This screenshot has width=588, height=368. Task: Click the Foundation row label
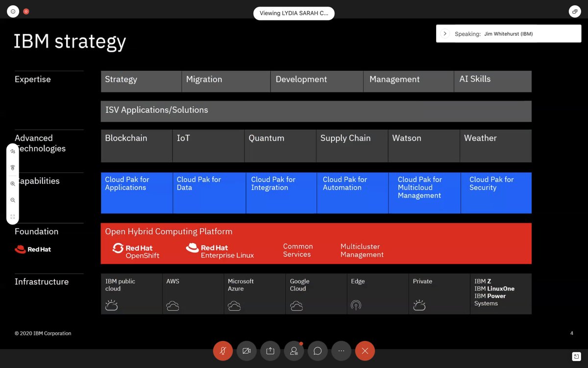(36, 232)
